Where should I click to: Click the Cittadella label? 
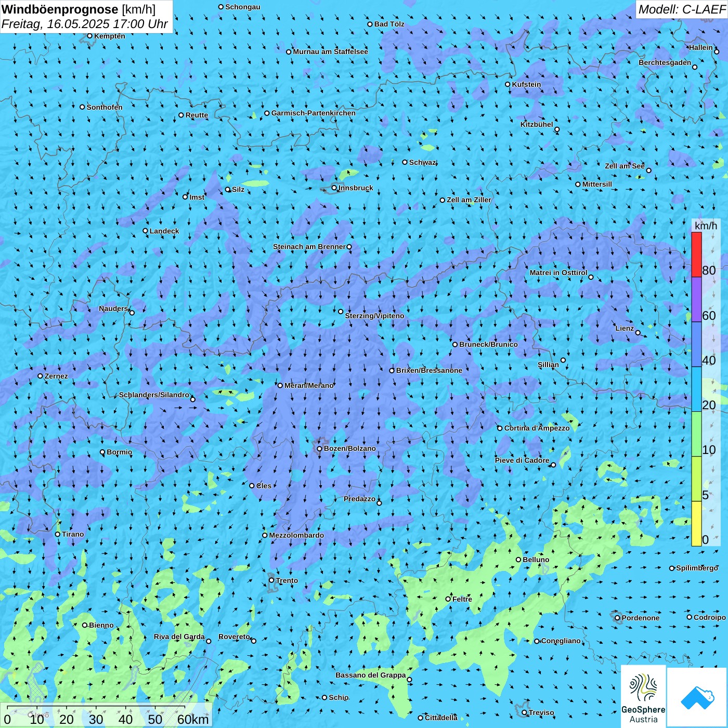coord(441,718)
